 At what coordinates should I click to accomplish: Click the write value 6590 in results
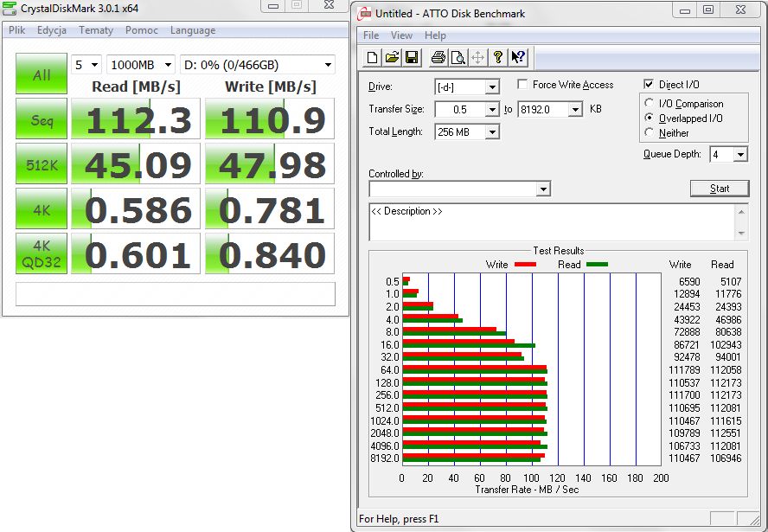(689, 282)
